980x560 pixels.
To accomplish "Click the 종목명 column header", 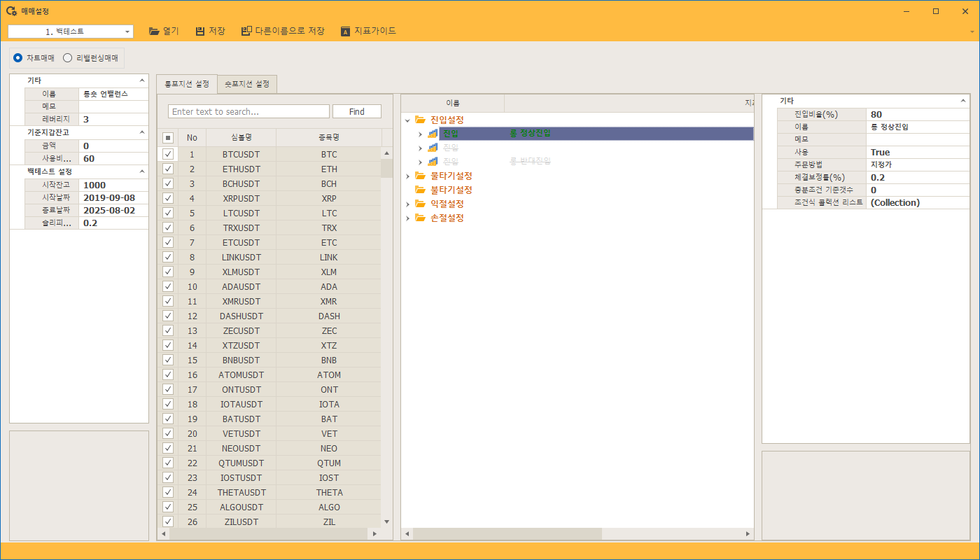I will point(329,138).
